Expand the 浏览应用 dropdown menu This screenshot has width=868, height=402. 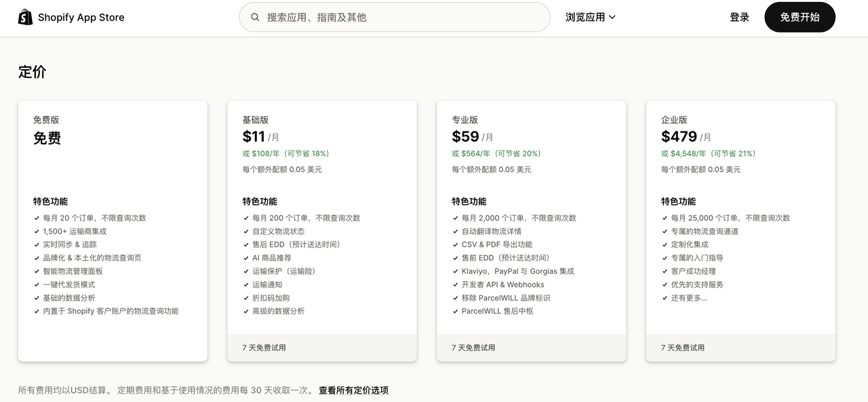point(591,17)
